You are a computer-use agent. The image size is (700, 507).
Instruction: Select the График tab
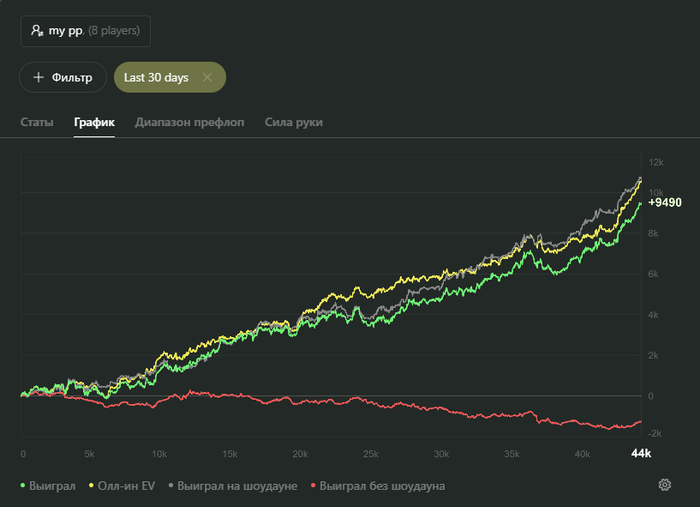coord(94,122)
